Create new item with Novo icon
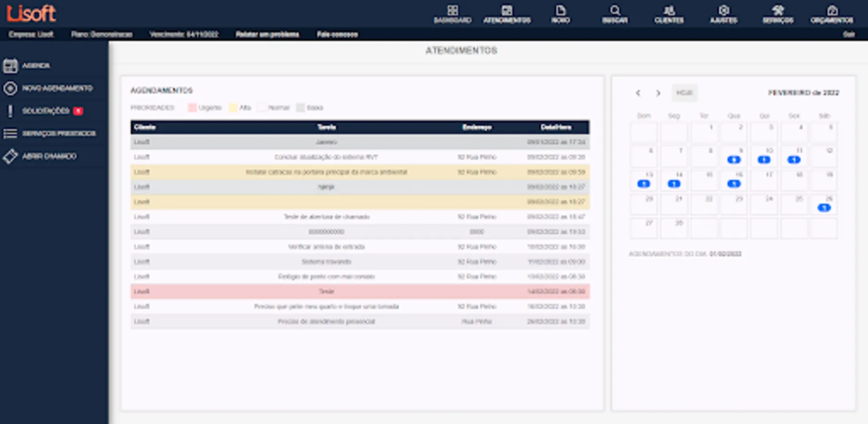 click(560, 14)
